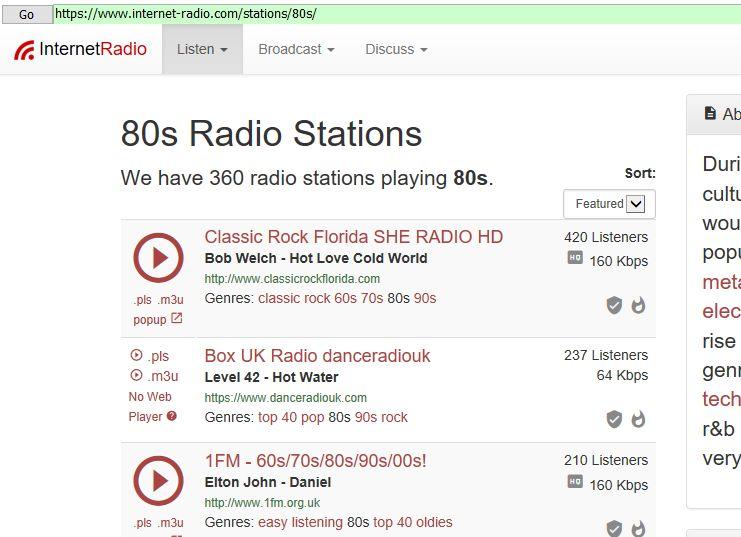741x537 pixels.
Task: Expand the Listen menu
Action: pyautogui.click(x=202, y=49)
